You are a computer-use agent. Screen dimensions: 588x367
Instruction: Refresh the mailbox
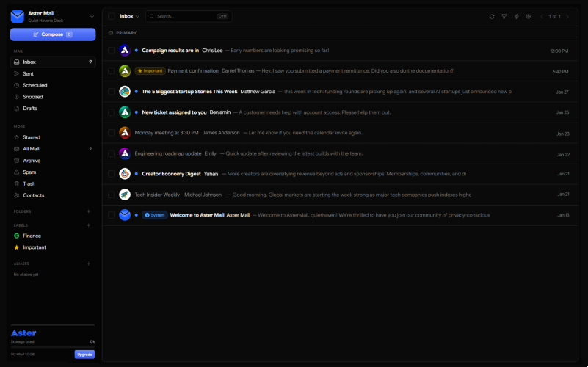[492, 16]
